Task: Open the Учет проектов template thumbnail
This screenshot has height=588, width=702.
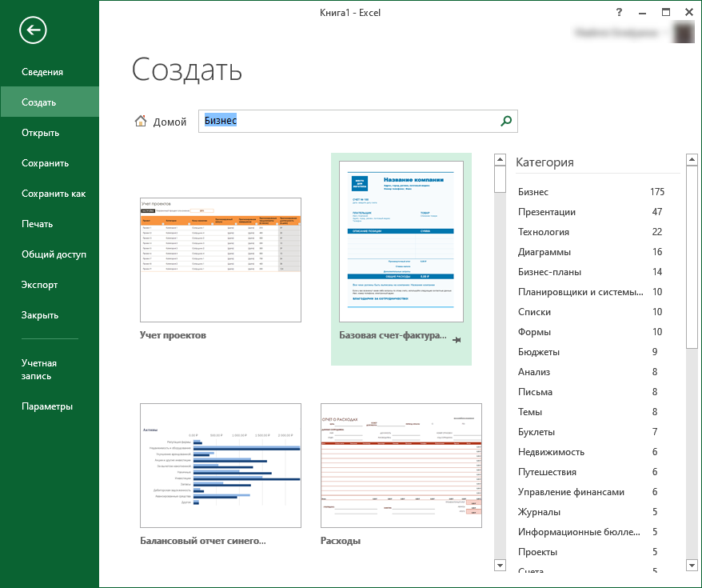Action: 220,260
